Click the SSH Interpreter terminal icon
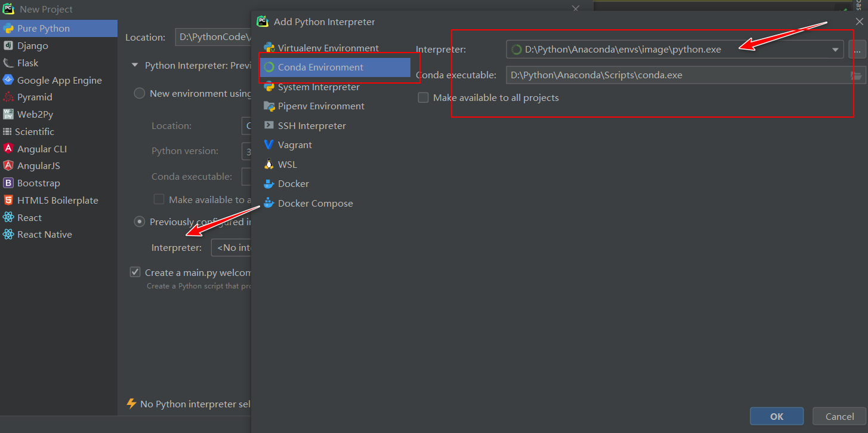This screenshot has height=433, width=868. tap(269, 125)
